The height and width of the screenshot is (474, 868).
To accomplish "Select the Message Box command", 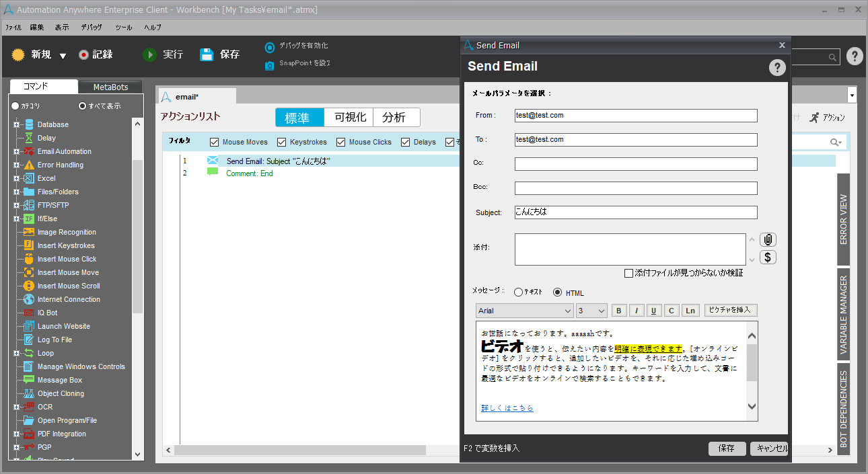I will (61, 380).
